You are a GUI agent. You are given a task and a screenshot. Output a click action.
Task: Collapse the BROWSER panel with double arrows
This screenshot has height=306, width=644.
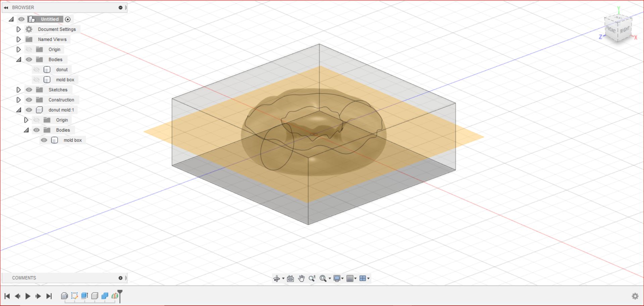(6, 7)
